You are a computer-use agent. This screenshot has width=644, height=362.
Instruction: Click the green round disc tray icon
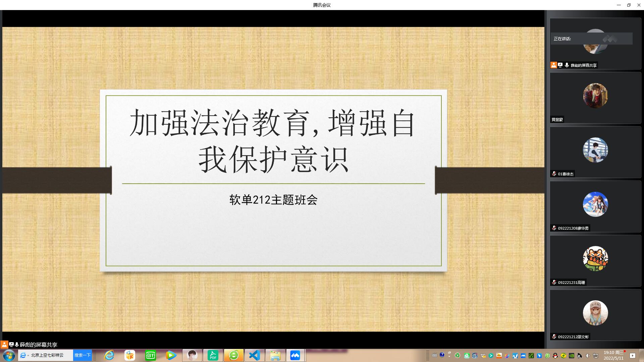click(x=457, y=355)
